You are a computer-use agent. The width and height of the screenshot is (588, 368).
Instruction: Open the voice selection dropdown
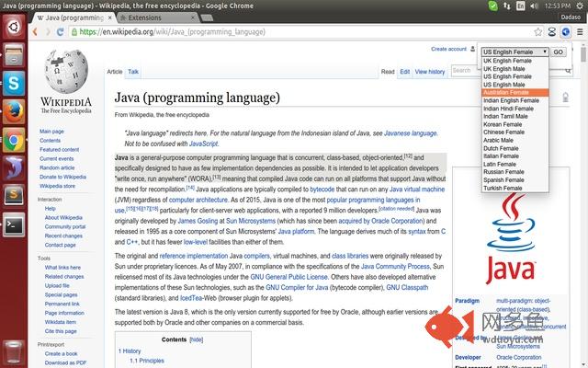pos(514,52)
